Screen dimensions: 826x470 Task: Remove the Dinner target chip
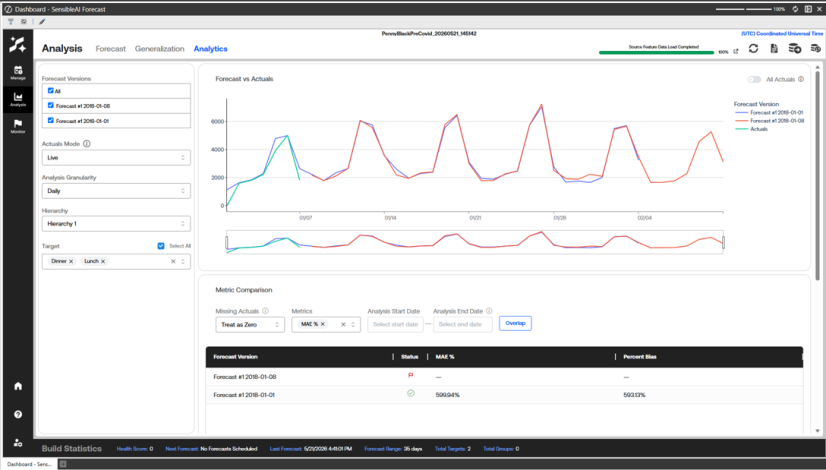click(71, 261)
